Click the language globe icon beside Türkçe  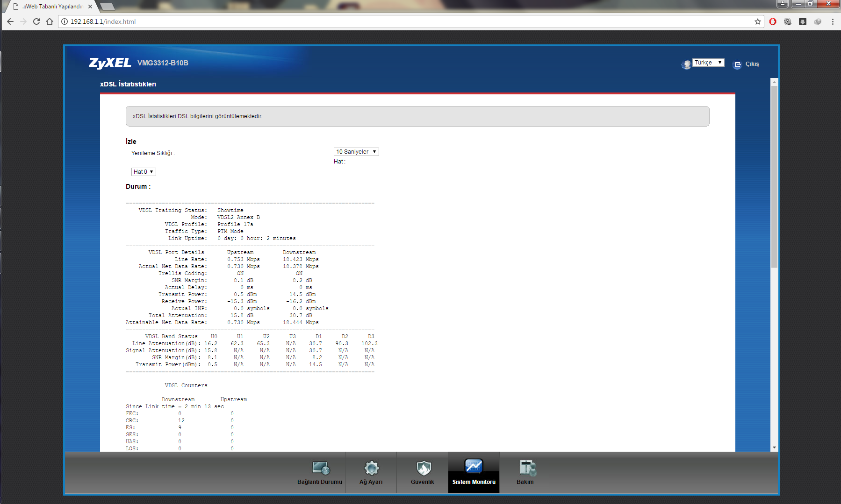686,64
